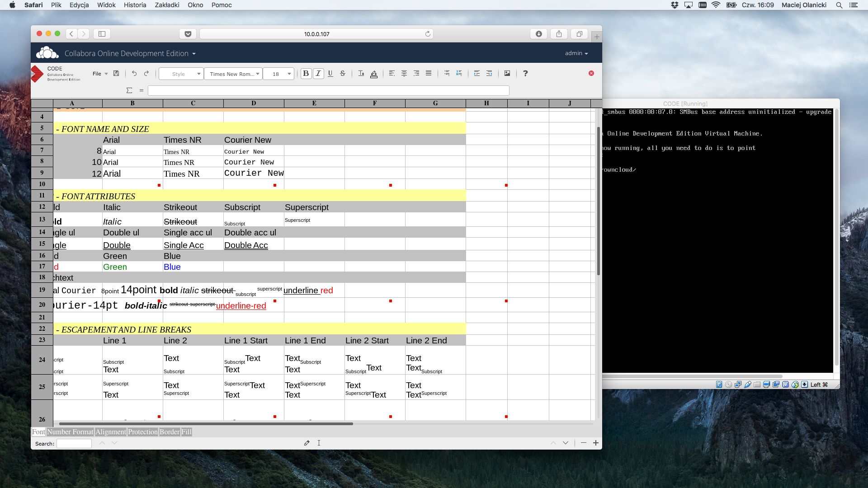Apply strikethrough formatting
Screen dimensions: 868x488
343,74
